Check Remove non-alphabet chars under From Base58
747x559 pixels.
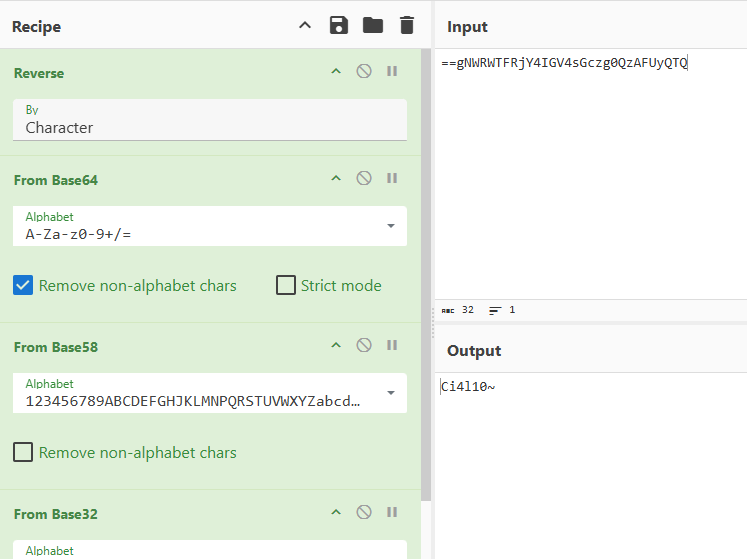24,453
